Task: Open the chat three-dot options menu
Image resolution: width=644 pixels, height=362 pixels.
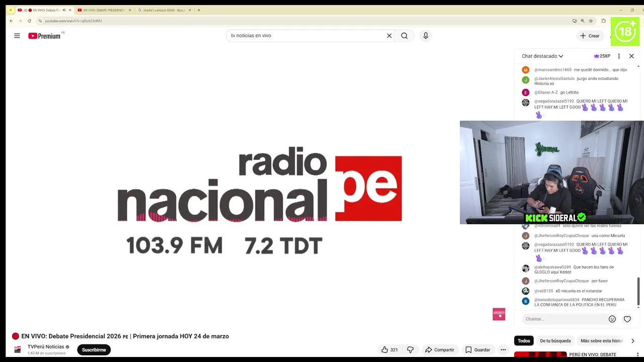Action: 619,56
